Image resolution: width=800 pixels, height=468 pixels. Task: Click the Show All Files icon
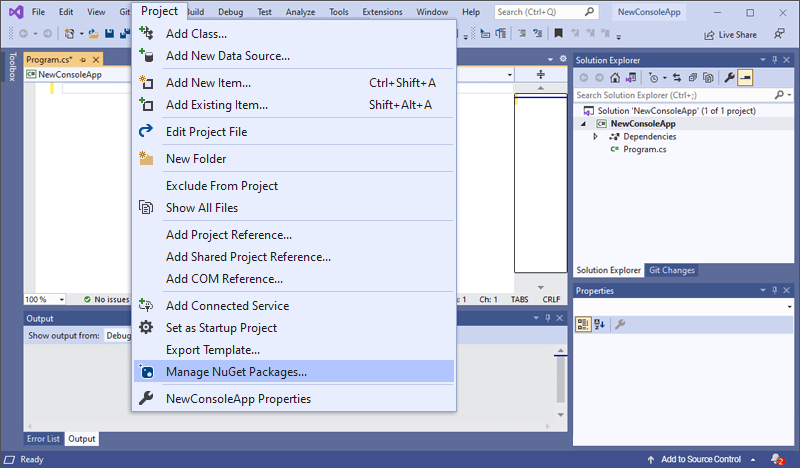(146, 207)
